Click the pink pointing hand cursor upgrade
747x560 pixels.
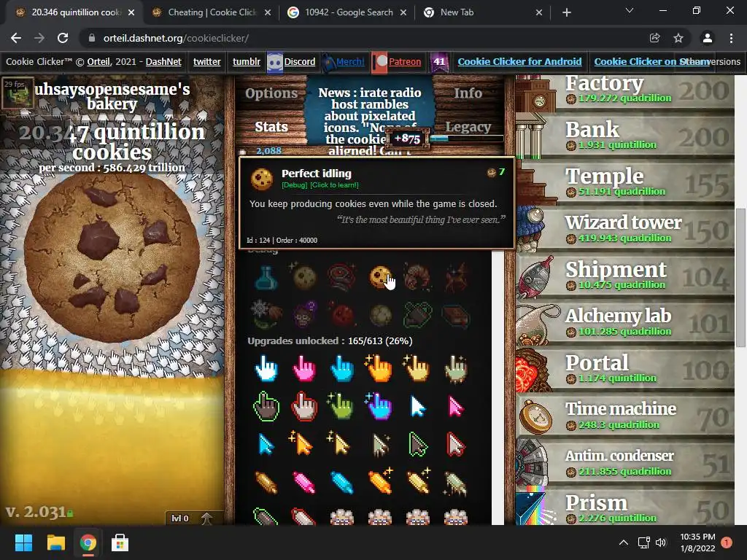(x=304, y=369)
